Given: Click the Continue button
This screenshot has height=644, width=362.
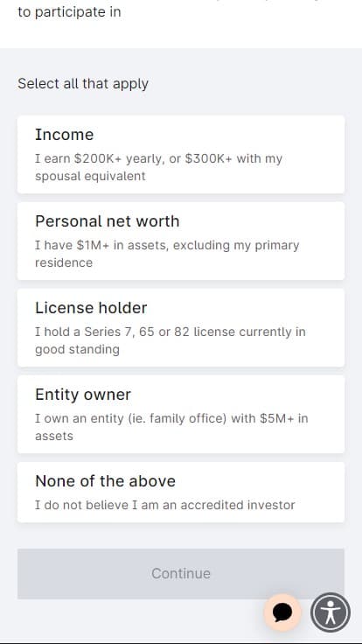Looking at the screenshot, I should coord(181,573).
